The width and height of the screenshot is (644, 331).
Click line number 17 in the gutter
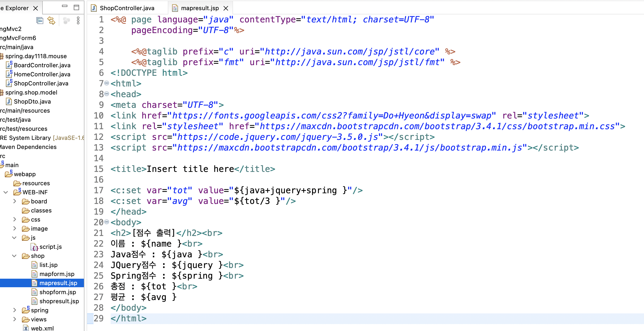pos(98,190)
